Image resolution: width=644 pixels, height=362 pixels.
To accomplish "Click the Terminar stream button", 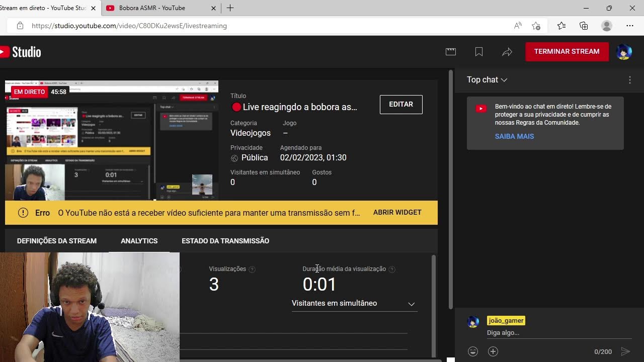I will [567, 51].
